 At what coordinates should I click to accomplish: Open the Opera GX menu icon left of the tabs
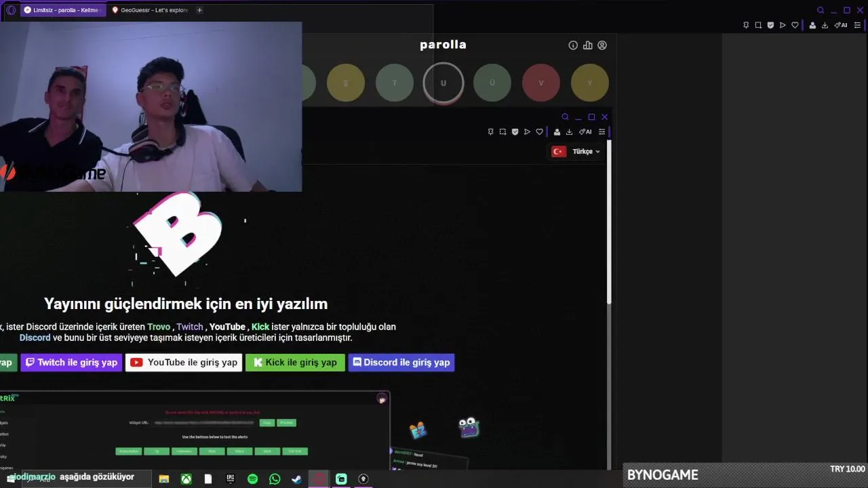[x=11, y=10]
